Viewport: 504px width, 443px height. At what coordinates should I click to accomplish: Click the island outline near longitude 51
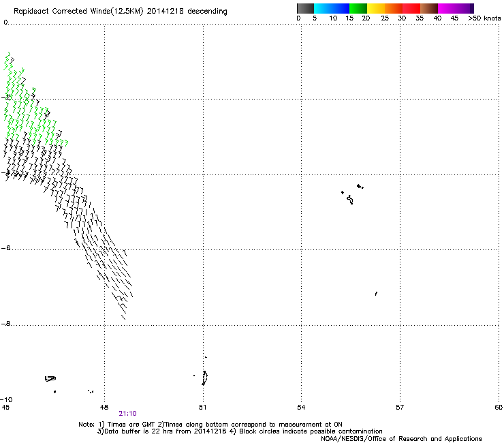(204, 378)
